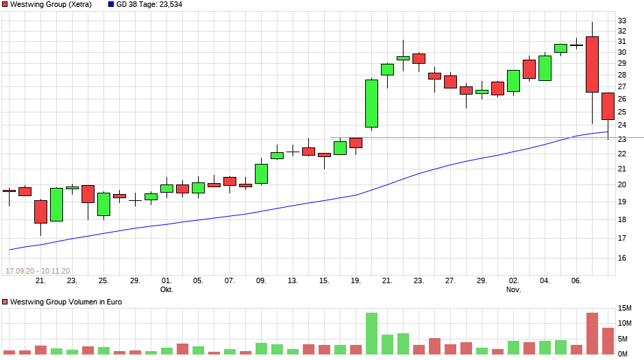The height and width of the screenshot is (360, 644).
Task: Click the green candle at 09 Oct
Action: coord(261,174)
